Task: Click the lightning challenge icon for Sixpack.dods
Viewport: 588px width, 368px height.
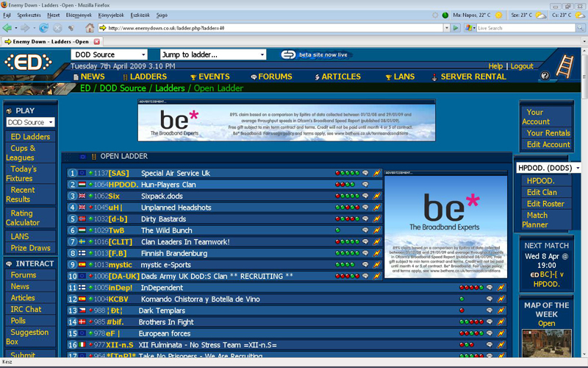Action: 376,196
